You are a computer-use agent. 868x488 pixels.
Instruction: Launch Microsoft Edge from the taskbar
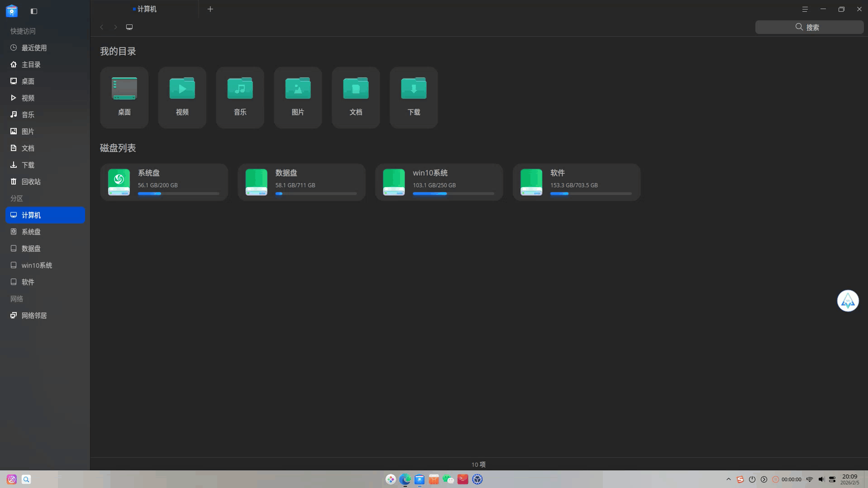[405, 479]
